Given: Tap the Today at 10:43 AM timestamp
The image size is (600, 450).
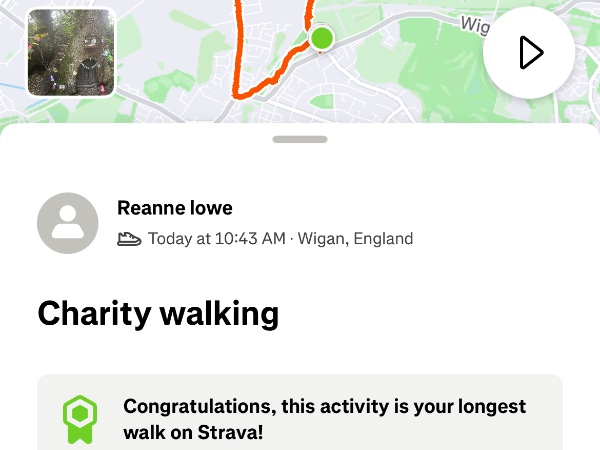Looking at the screenshot, I should point(216,239).
